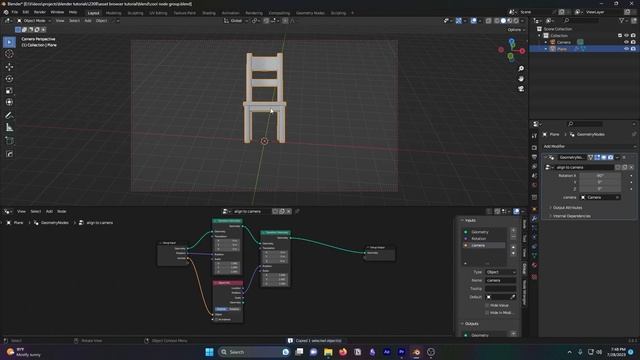The width and height of the screenshot is (640, 360).
Task: Collapse the Inputs panel in node sidebar
Action: click(x=469, y=220)
